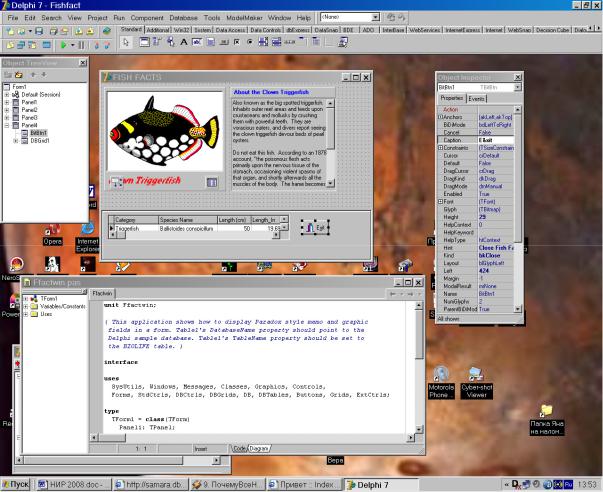This screenshot has height=492, width=603.
Task: Click the Step Over debug icon
Action: click(x=107, y=45)
